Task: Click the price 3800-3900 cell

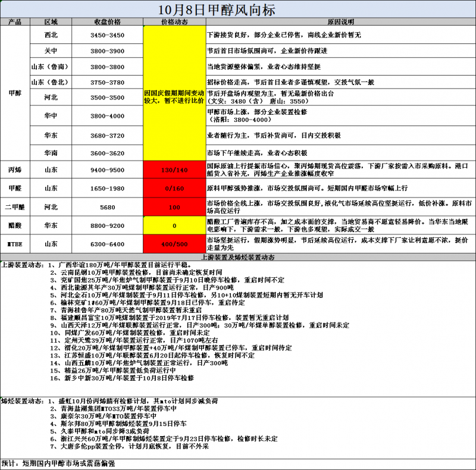Action: (x=107, y=51)
